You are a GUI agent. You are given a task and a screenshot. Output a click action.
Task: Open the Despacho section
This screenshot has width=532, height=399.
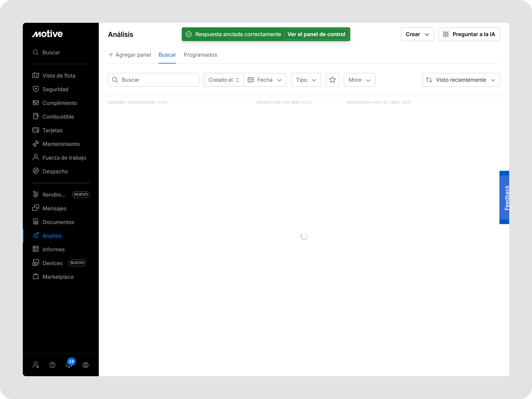[55, 171]
